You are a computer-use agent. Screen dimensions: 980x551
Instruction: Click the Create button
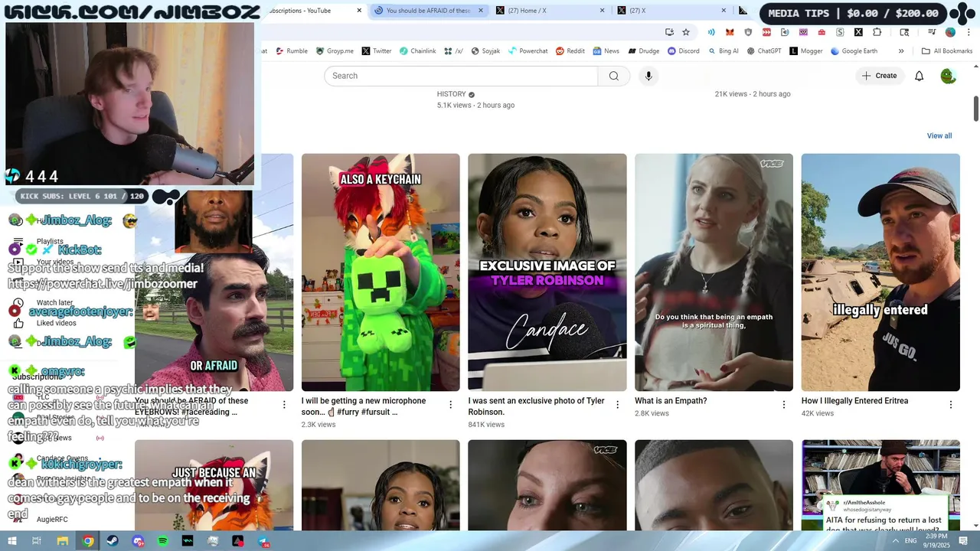coord(879,76)
